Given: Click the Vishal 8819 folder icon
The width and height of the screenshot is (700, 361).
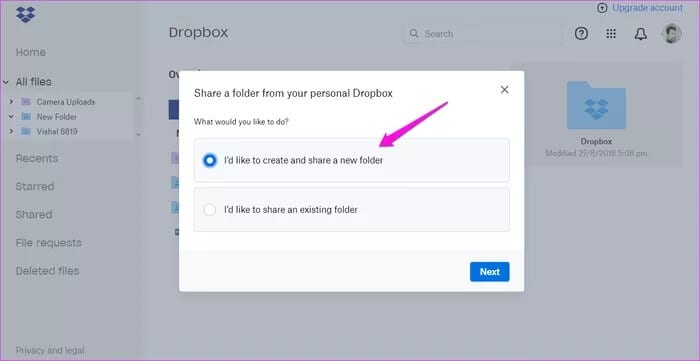Looking at the screenshot, I should [x=26, y=132].
